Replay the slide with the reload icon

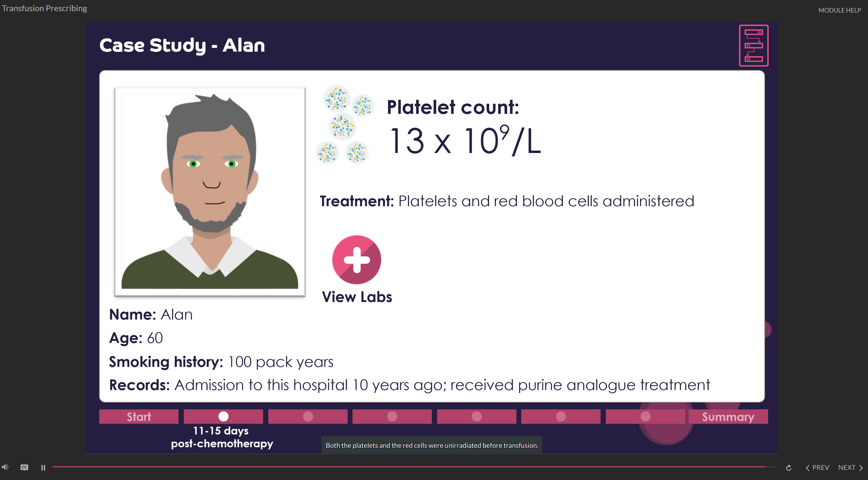[788, 467]
